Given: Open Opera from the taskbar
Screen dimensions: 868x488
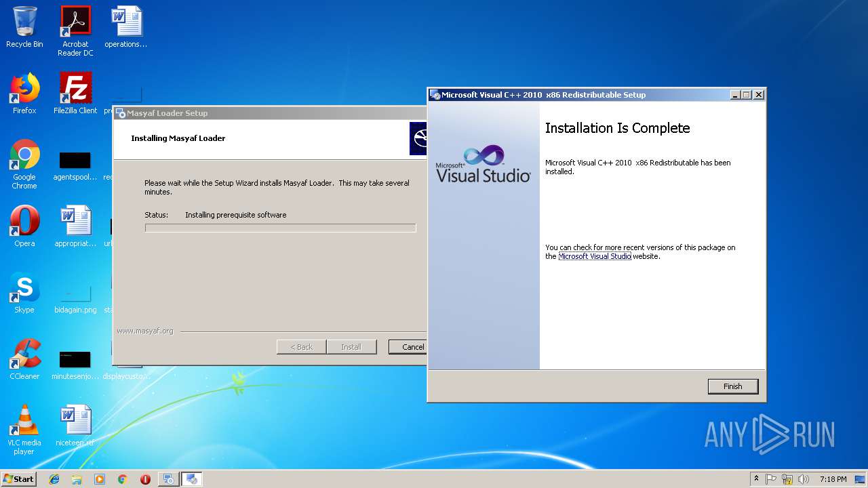Looking at the screenshot, I should click(x=145, y=479).
